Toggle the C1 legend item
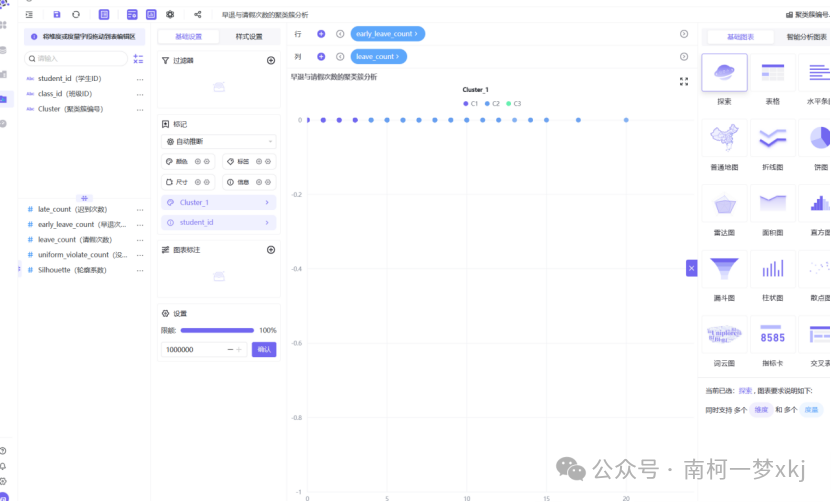This screenshot has width=831, height=502. pos(471,104)
